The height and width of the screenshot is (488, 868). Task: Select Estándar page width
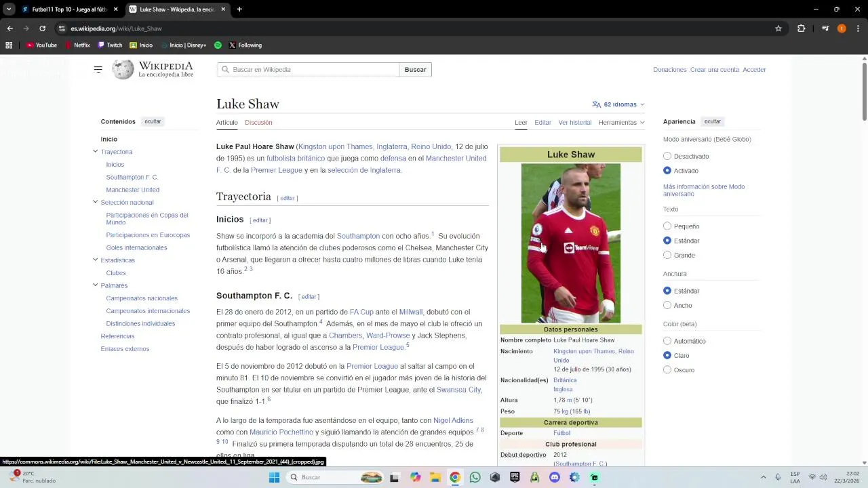click(667, 291)
